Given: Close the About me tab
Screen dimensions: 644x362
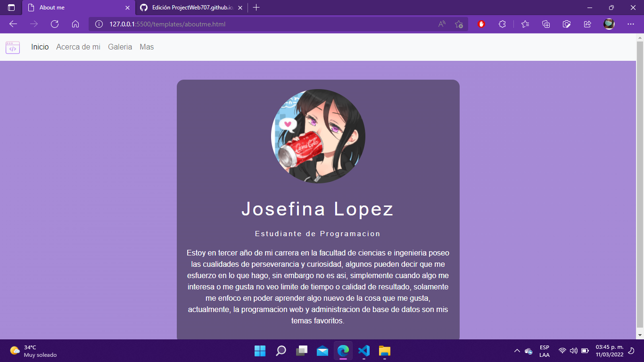Looking at the screenshot, I should point(127,8).
